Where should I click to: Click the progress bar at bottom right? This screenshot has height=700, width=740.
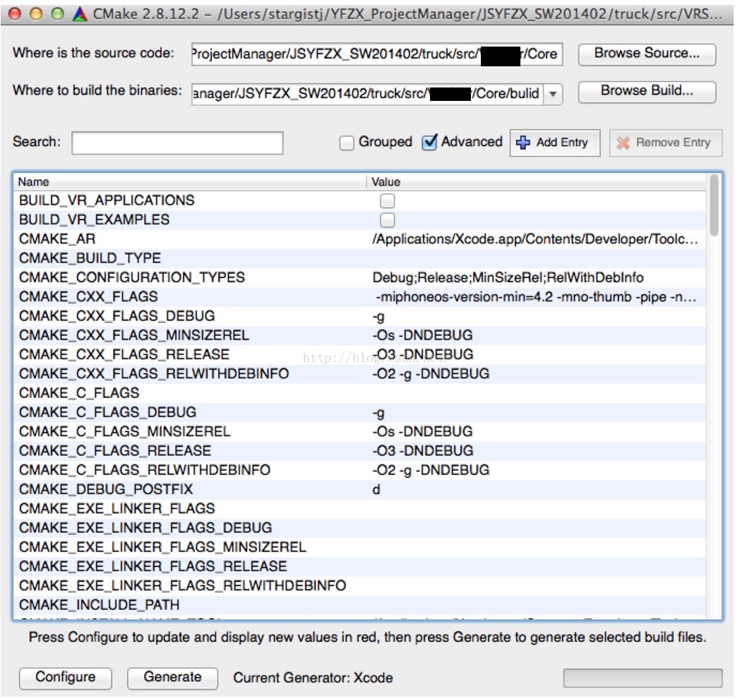pyautogui.click(x=643, y=678)
